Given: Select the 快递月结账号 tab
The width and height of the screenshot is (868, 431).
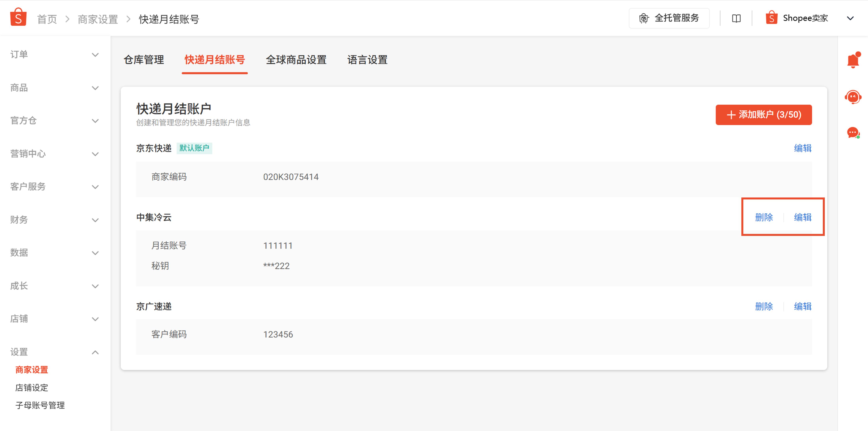Looking at the screenshot, I should click(215, 60).
